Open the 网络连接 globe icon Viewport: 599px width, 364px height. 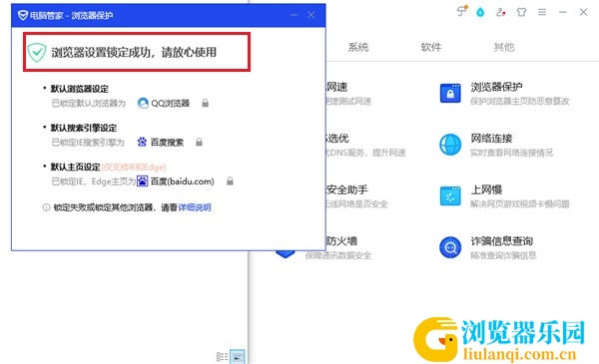click(450, 145)
